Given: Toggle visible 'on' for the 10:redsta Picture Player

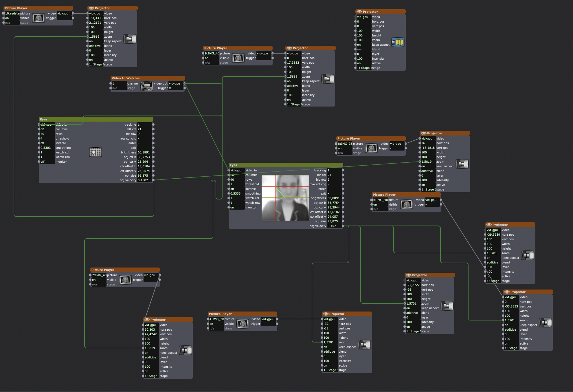Looking at the screenshot, I should 12,18.
